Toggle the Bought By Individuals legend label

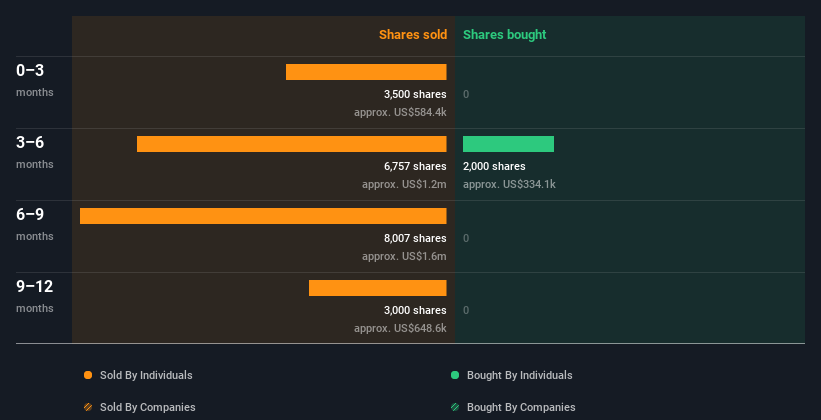pyautogui.click(x=520, y=375)
